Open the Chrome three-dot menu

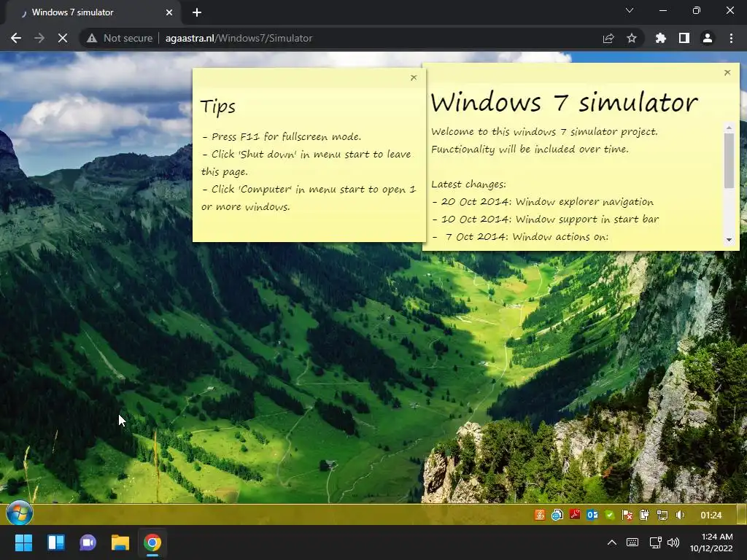tap(731, 38)
